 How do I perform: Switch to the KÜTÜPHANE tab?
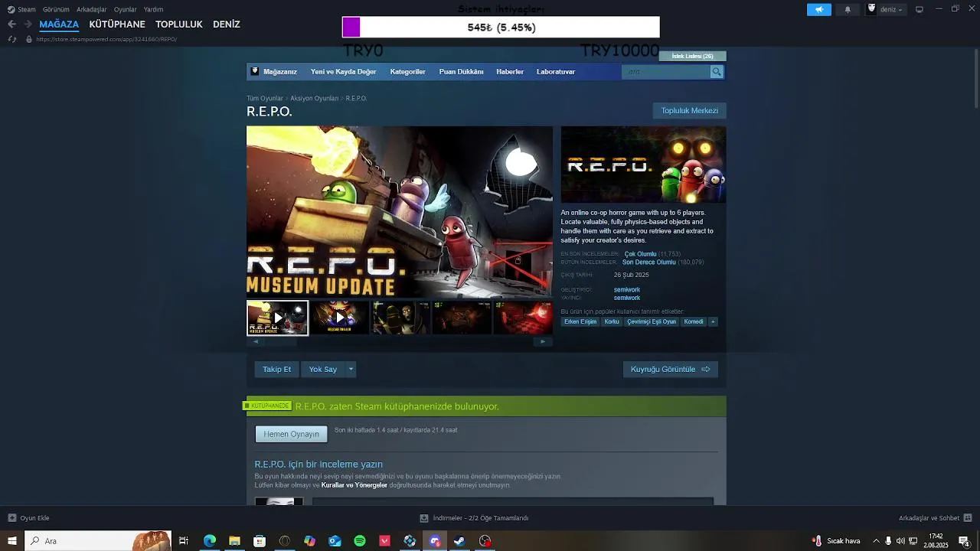coord(117,24)
